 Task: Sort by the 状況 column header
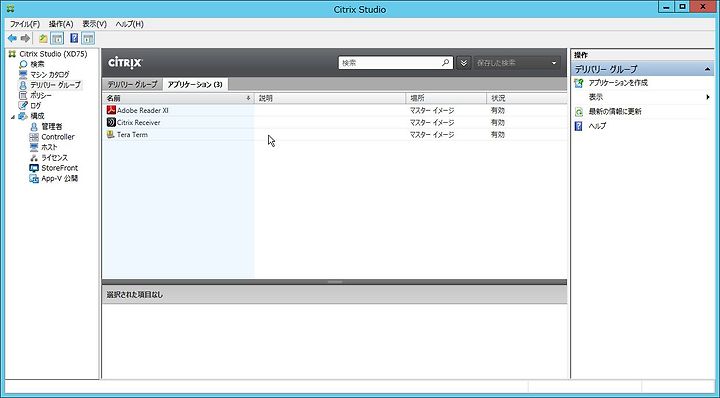point(527,98)
